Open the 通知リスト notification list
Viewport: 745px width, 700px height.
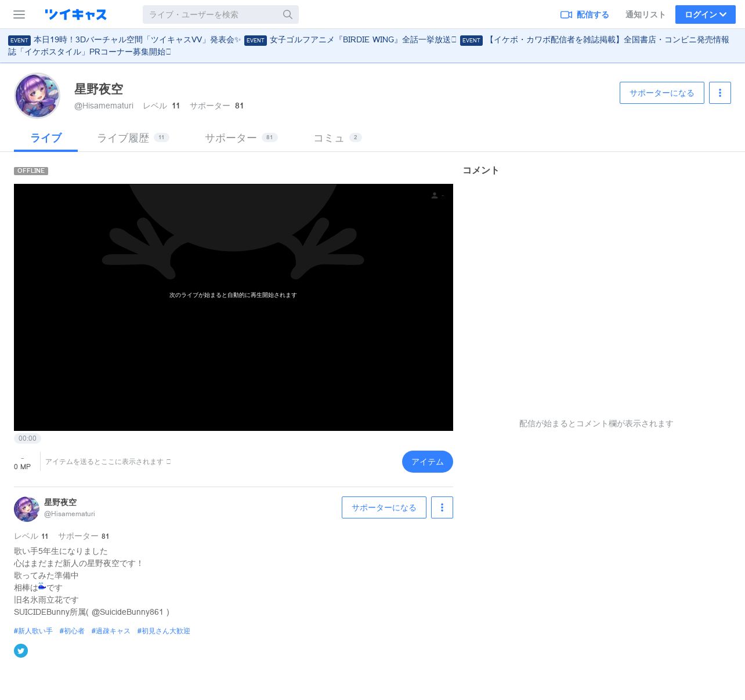coord(645,14)
